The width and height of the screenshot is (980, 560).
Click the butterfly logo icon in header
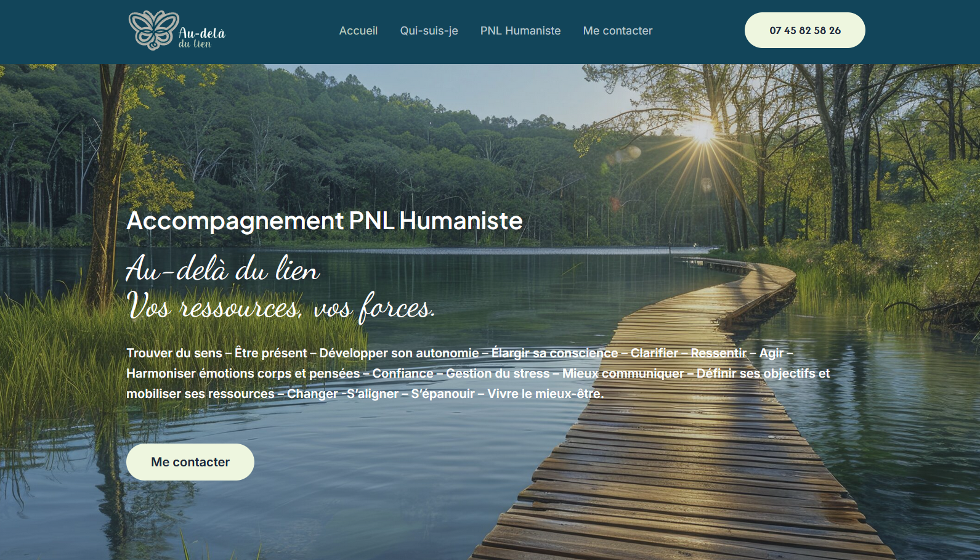coord(153,30)
